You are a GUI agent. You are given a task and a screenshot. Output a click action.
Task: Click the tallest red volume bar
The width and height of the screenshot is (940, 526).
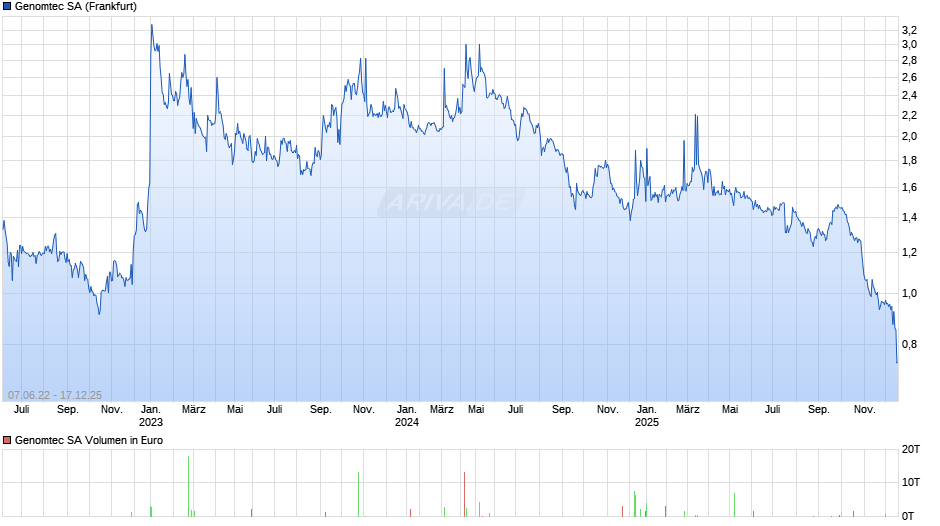pyautogui.click(x=464, y=494)
